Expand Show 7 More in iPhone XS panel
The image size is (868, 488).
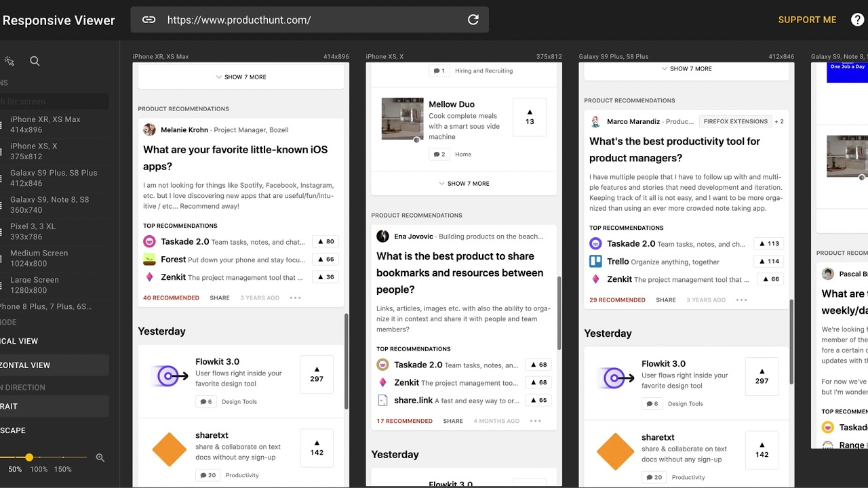(x=463, y=183)
